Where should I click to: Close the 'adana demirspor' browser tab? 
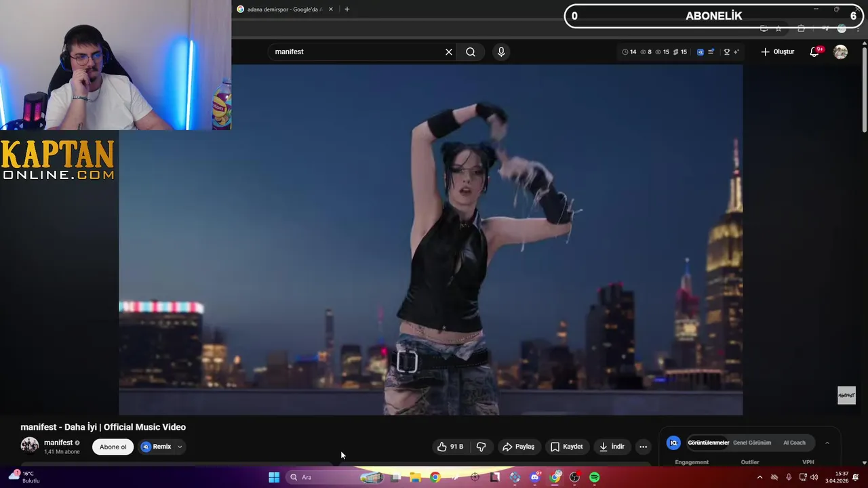click(331, 9)
